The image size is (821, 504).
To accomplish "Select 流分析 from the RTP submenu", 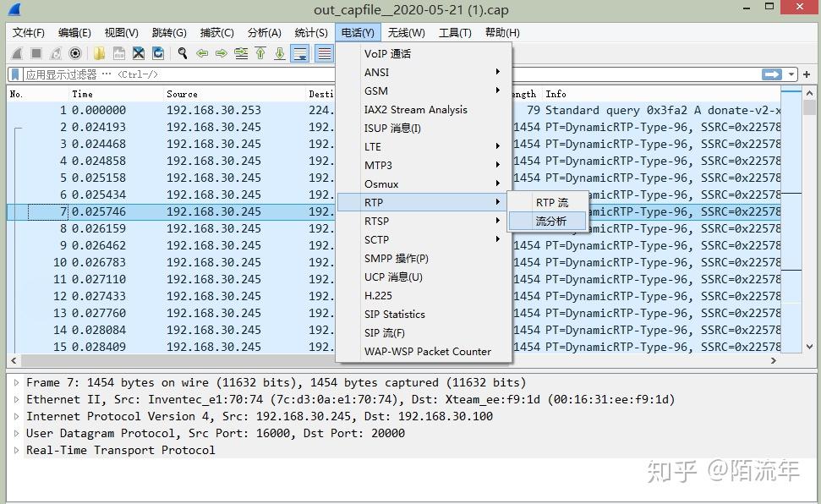I will pyautogui.click(x=550, y=221).
